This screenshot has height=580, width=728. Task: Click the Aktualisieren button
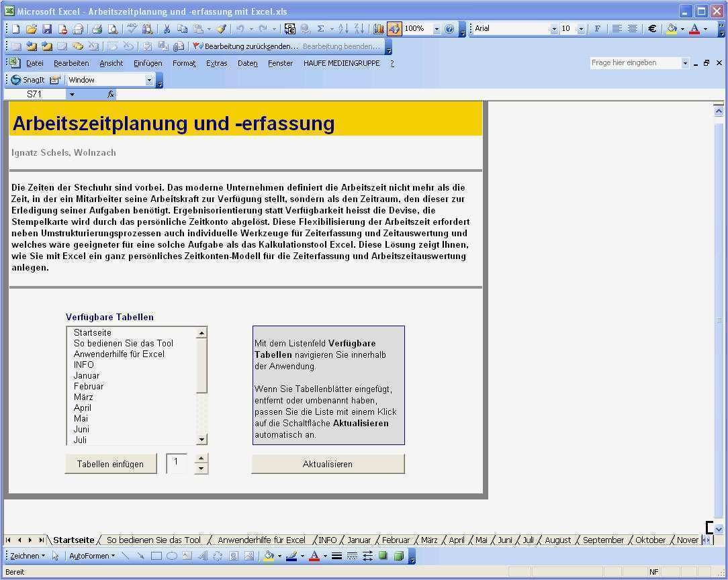click(x=328, y=464)
